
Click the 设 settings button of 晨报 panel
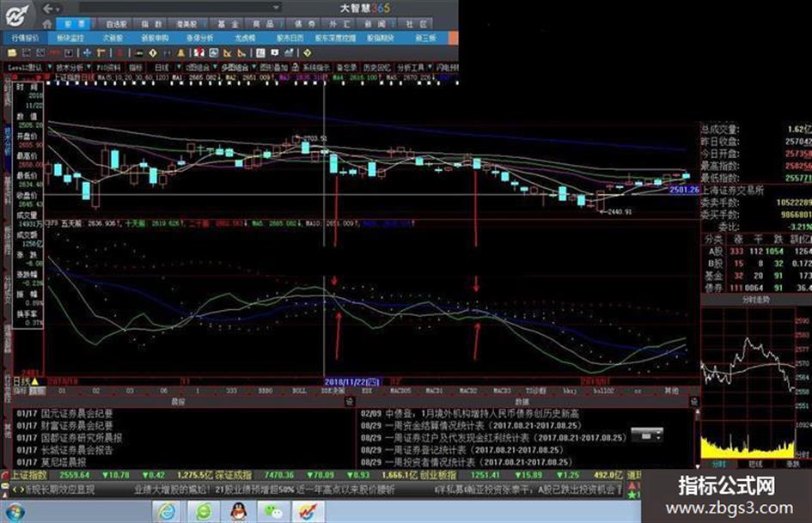[x=349, y=402]
